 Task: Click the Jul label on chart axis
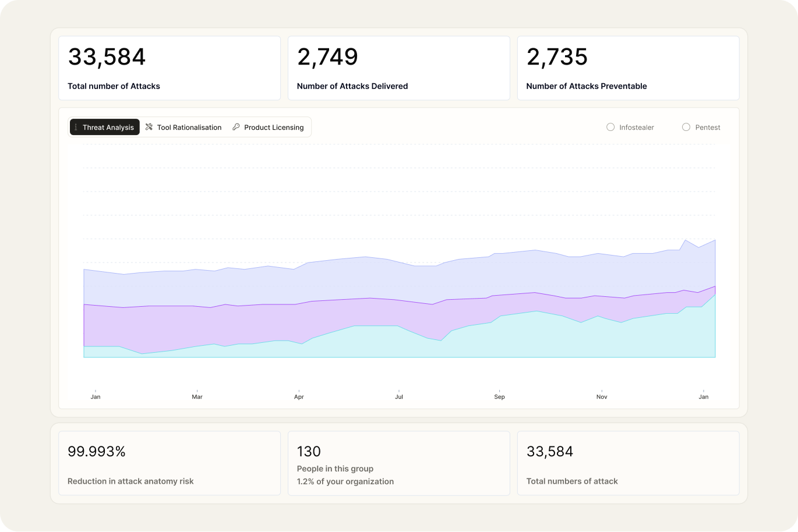click(399, 397)
